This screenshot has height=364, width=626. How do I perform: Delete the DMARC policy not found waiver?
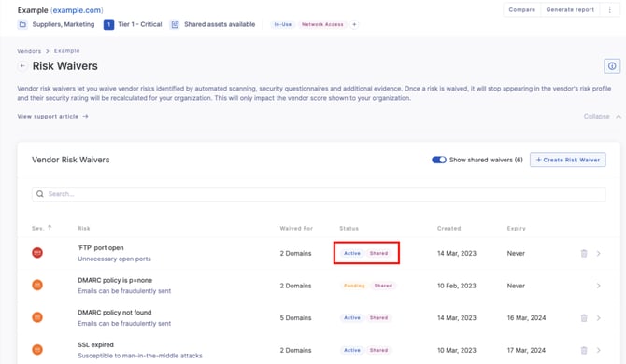click(x=584, y=317)
